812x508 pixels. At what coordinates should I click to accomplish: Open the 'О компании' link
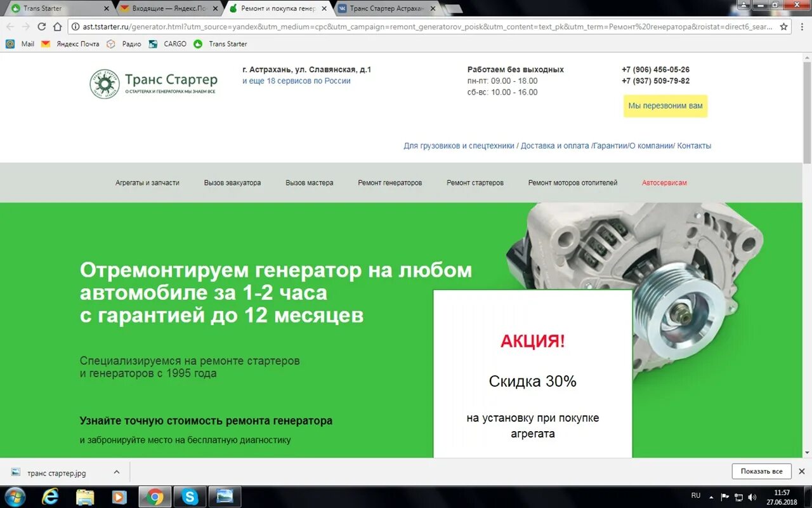(x=652, y=145)
